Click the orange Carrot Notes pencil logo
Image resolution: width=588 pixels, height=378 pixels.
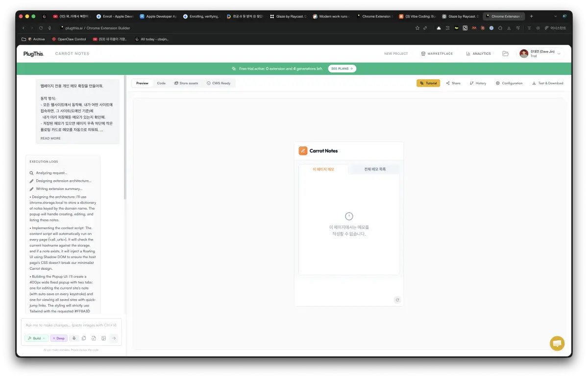pyautogui.click(x=303, y=151)
